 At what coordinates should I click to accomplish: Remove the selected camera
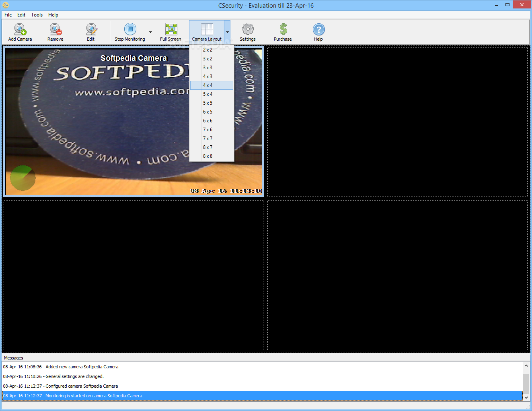pyautogui.click(x=55, y=32)
